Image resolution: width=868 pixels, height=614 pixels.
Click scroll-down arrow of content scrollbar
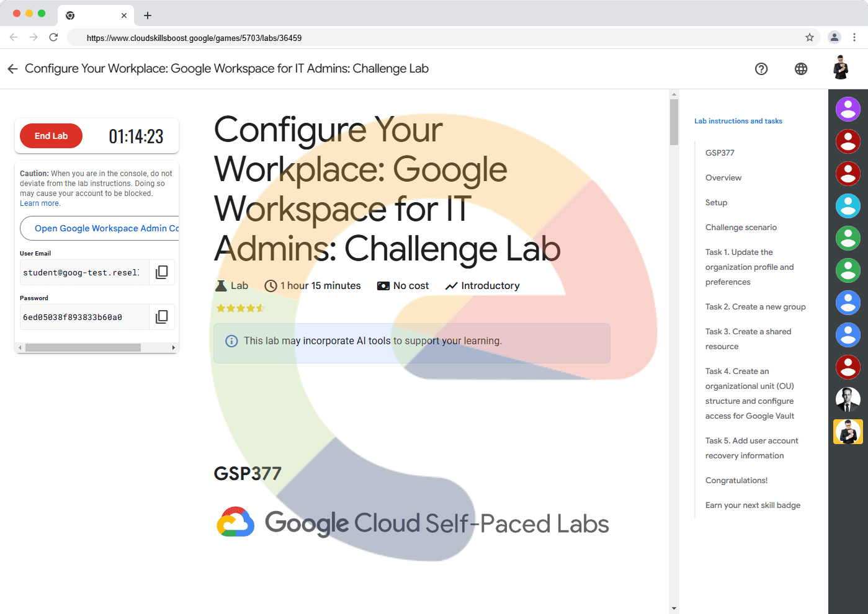click(674, 609)
